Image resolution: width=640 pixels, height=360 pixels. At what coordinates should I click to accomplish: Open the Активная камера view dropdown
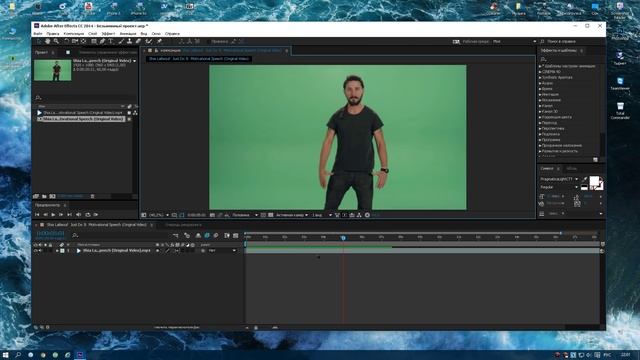(x=292, y=215)
